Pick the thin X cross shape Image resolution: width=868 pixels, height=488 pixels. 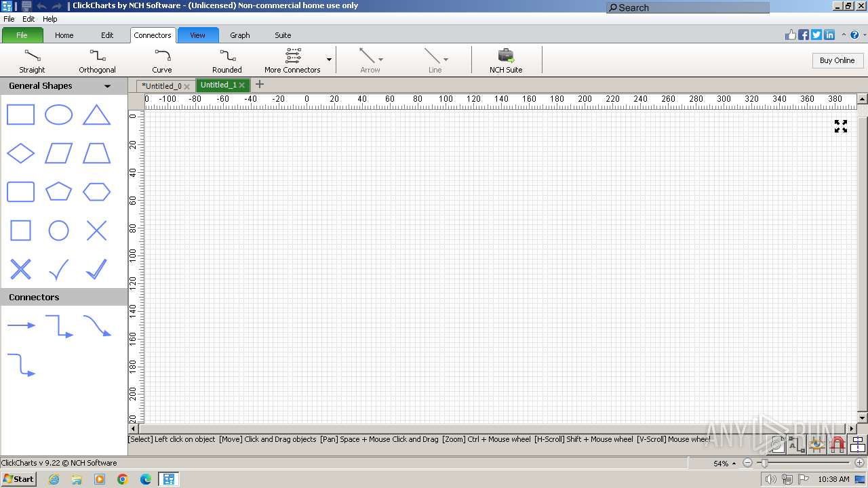96,230
